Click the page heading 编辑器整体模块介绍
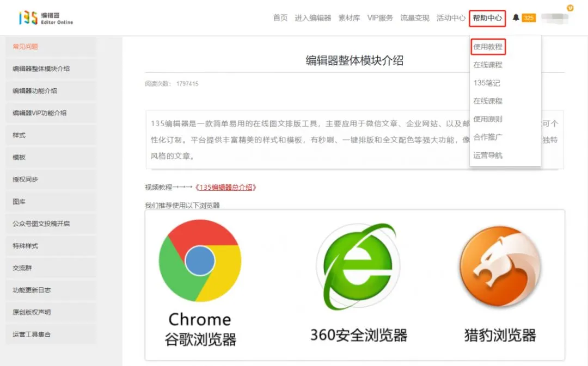588x366 pixels. 354,60
